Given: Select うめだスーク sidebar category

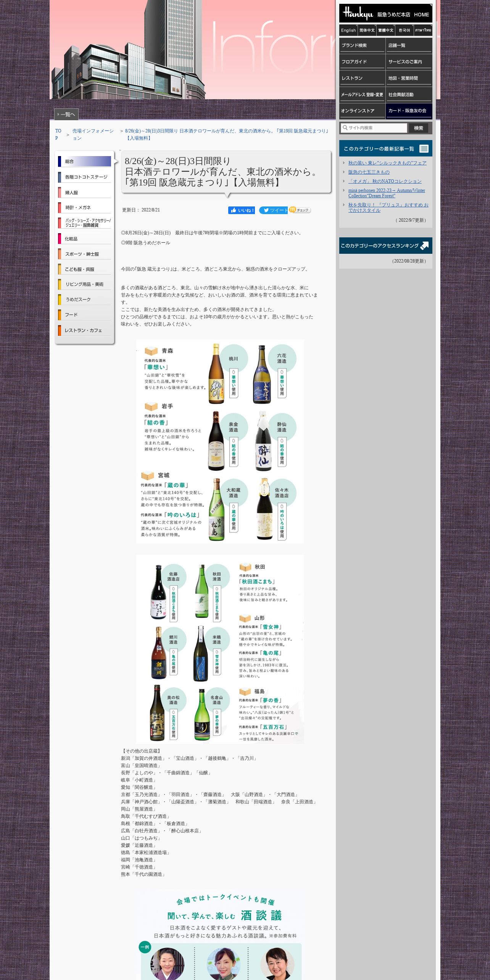Looking at the screenshot, I should click(x=84, y=300).
